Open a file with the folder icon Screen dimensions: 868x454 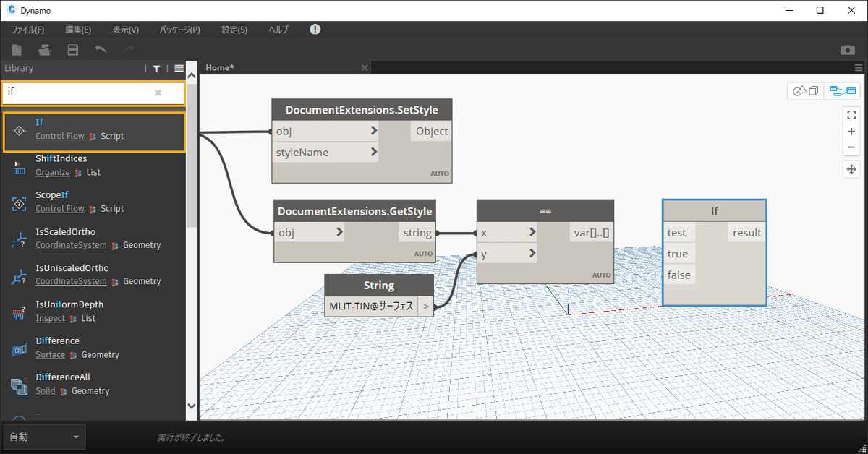point(45,50)
